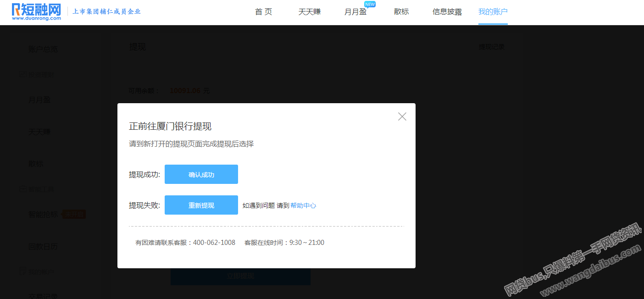This screenshot has height=299, width=644.
Task: Open 月月盈 in the top navigation
Action: [x=355, y=11]
